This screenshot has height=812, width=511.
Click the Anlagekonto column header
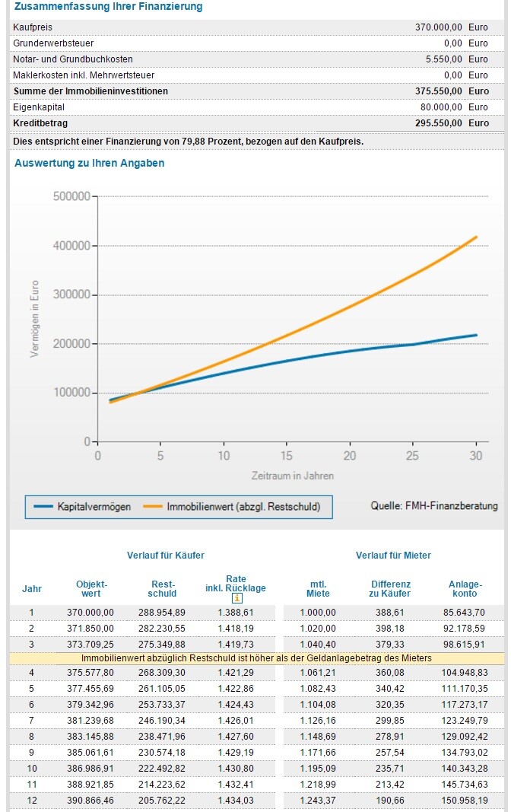[x=465, y=588]
